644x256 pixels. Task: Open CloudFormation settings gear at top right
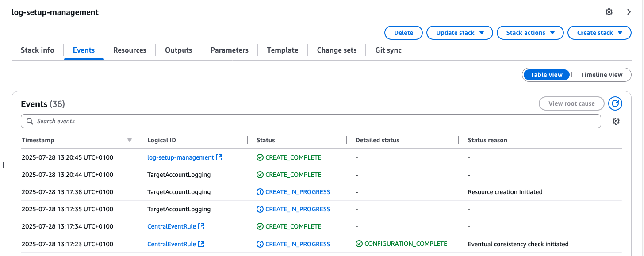pyautogui.click(x=609, y=12)
